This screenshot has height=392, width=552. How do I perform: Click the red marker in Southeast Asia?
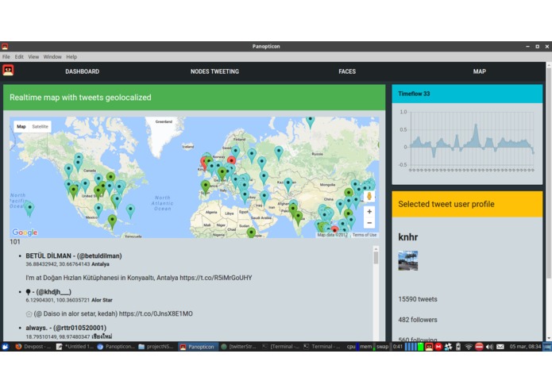[x=334, y=230]
